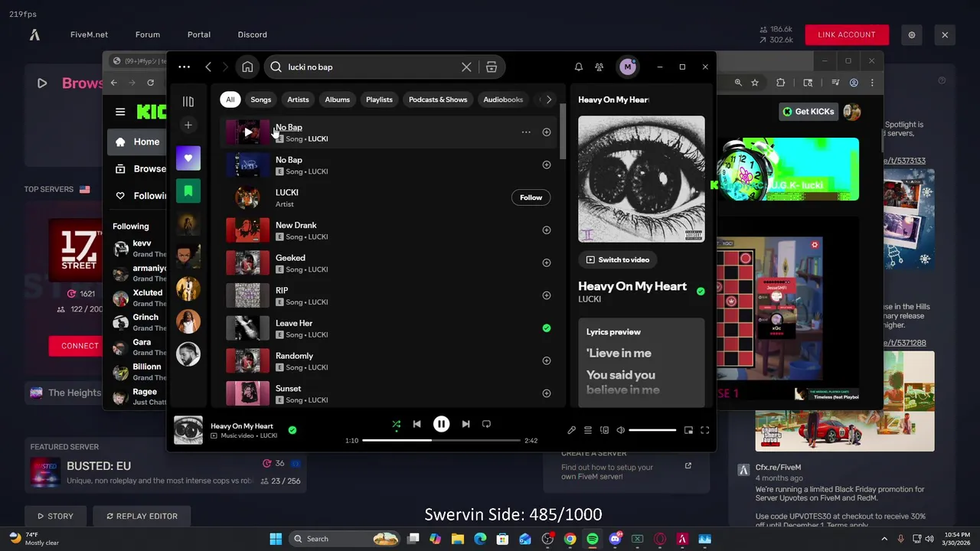
Task: Skip to previous track
Action: 416,424
